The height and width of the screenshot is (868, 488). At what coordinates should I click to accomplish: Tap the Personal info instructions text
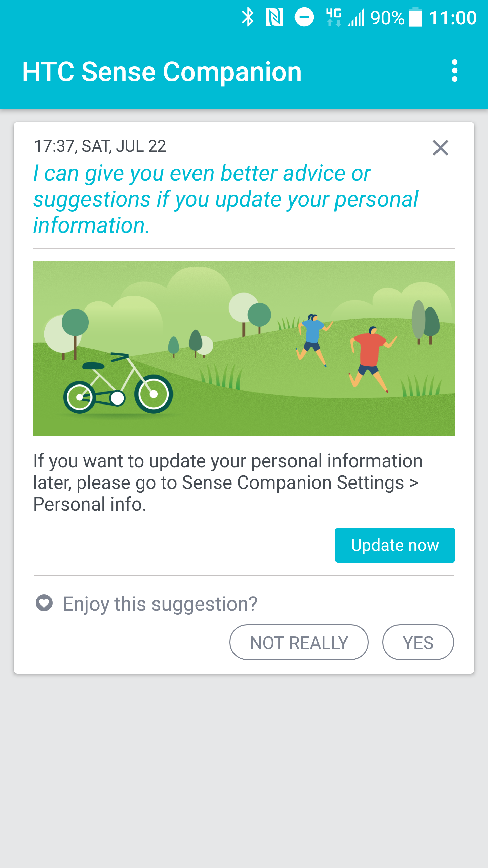pos(228,482)
